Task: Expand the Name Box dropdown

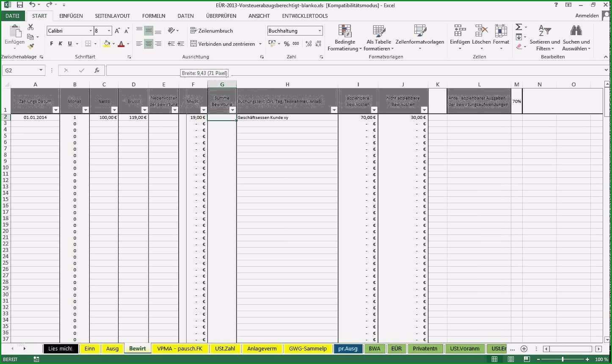Action: 41,70
